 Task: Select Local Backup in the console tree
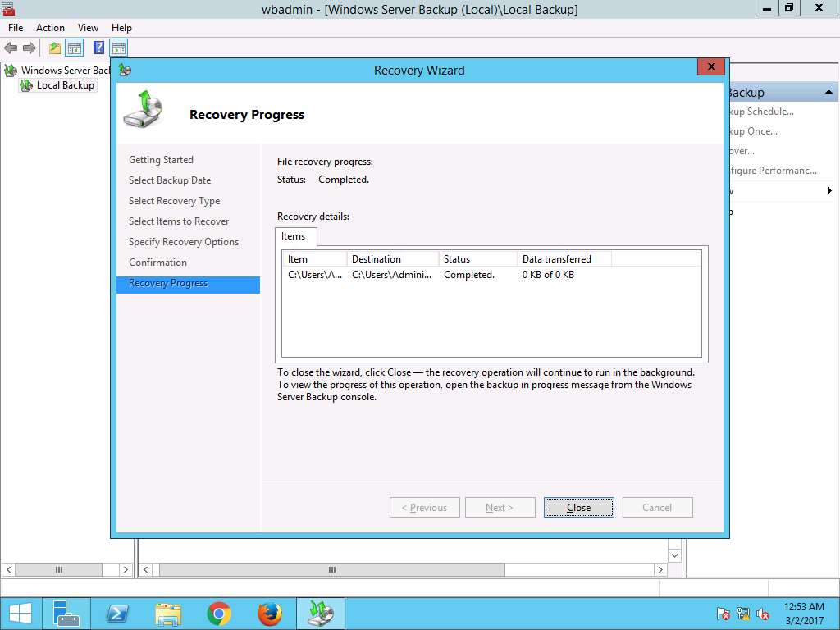[66, 85]
